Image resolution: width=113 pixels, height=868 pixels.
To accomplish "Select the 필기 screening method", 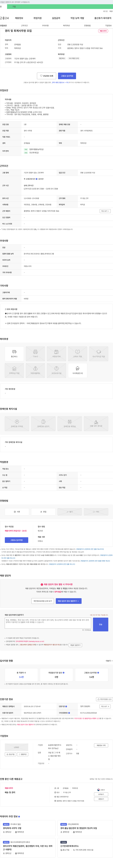I will tap(69, 512).
